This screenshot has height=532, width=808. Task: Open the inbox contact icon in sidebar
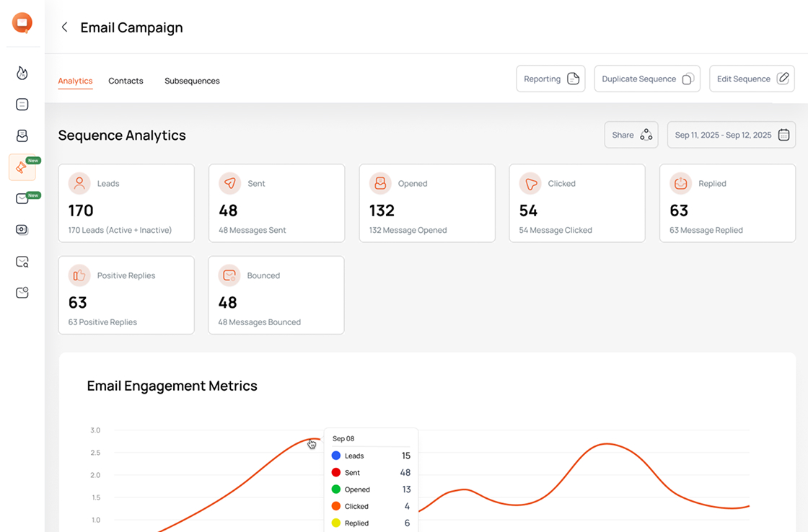click(x=22, y=136)
